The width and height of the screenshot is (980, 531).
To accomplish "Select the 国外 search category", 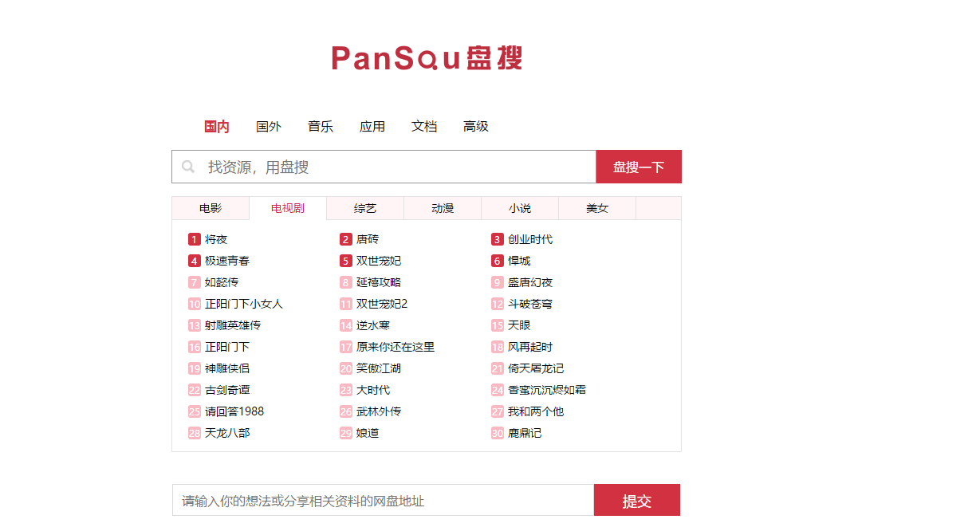I will pos(269,127).
